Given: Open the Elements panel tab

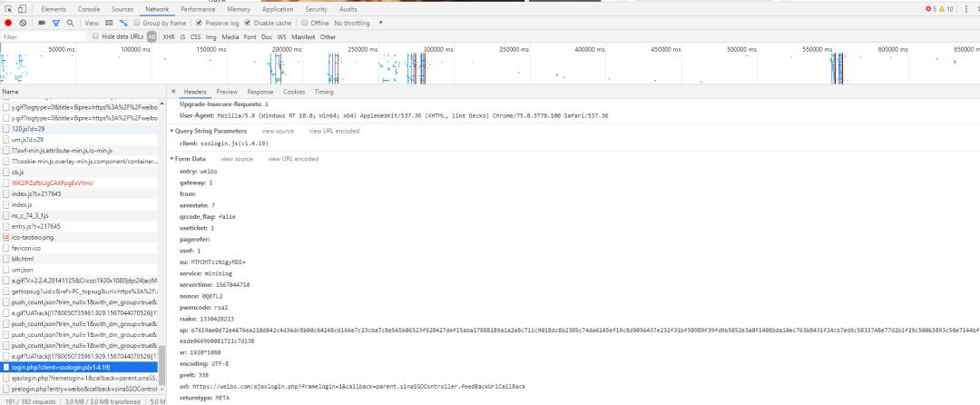Looking at the screenshot, I should pyautogui.click(x=54, y=9).
